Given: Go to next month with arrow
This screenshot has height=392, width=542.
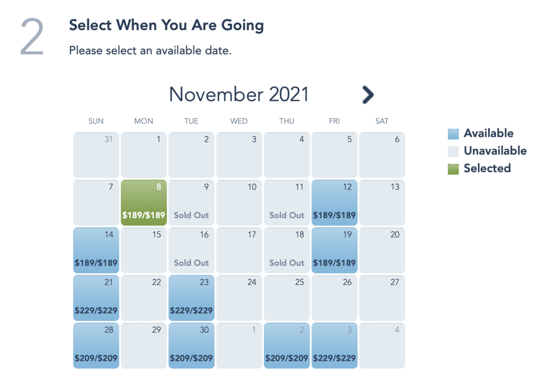Looking at the screenshot, I should 367,94.
